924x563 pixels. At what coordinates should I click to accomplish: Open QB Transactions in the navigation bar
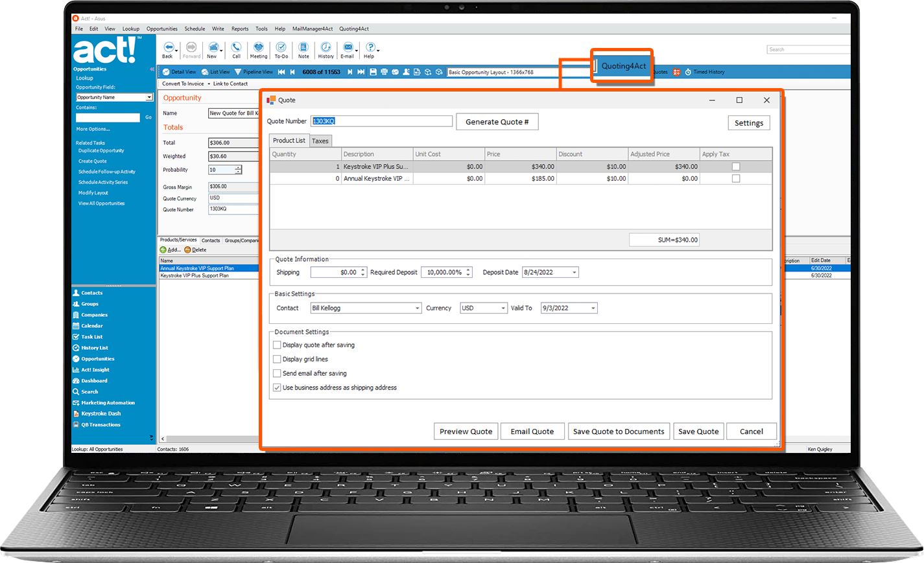pos(97,425)
